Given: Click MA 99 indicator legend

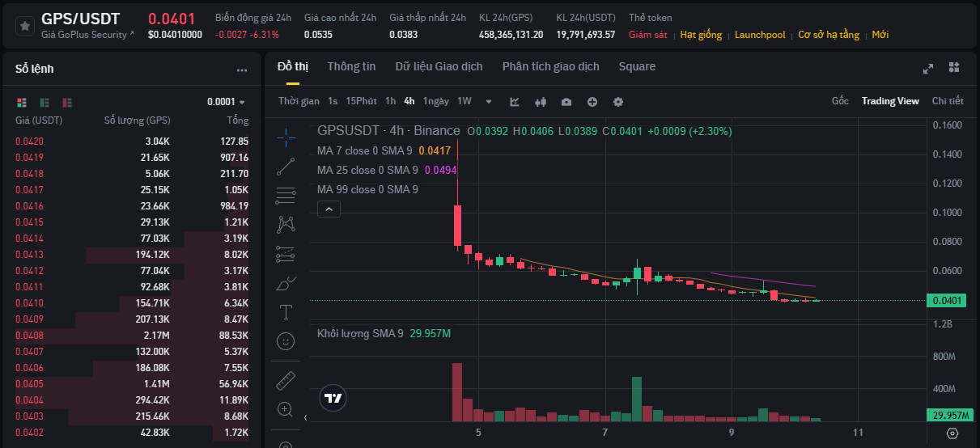Looking at the screenshot, I should coord(367,189).
